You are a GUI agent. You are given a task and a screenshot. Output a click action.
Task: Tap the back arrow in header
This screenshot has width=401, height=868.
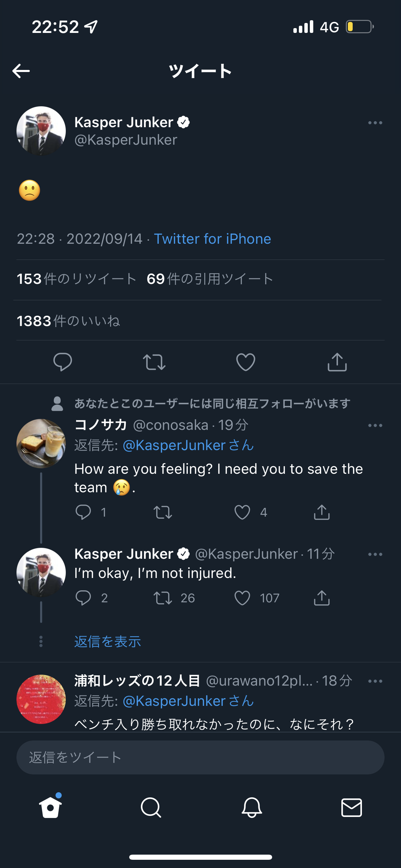click(x=21, y=71)
